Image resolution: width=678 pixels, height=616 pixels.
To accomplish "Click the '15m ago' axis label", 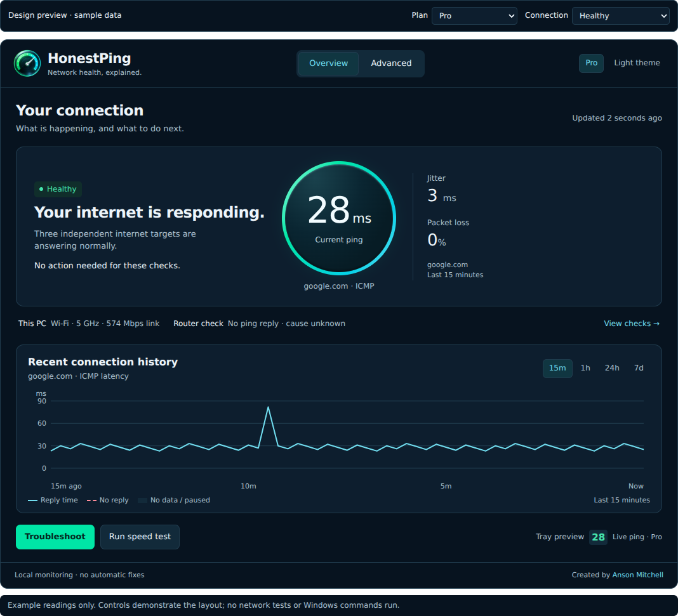I will tap(66, 486).
